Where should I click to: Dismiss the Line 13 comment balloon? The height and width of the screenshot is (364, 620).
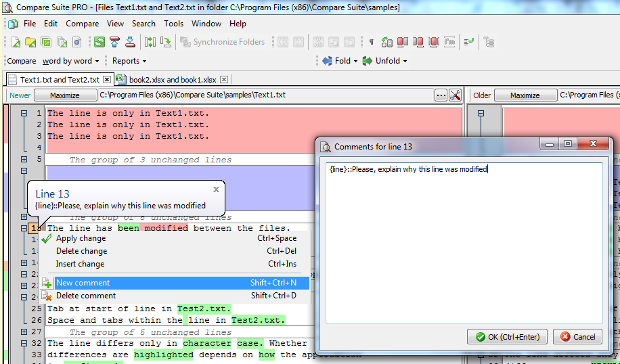coord(216,189)
